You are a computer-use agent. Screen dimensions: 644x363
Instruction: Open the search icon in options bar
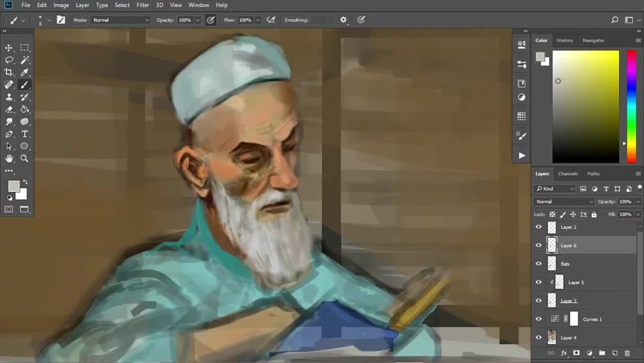point(614,20)
